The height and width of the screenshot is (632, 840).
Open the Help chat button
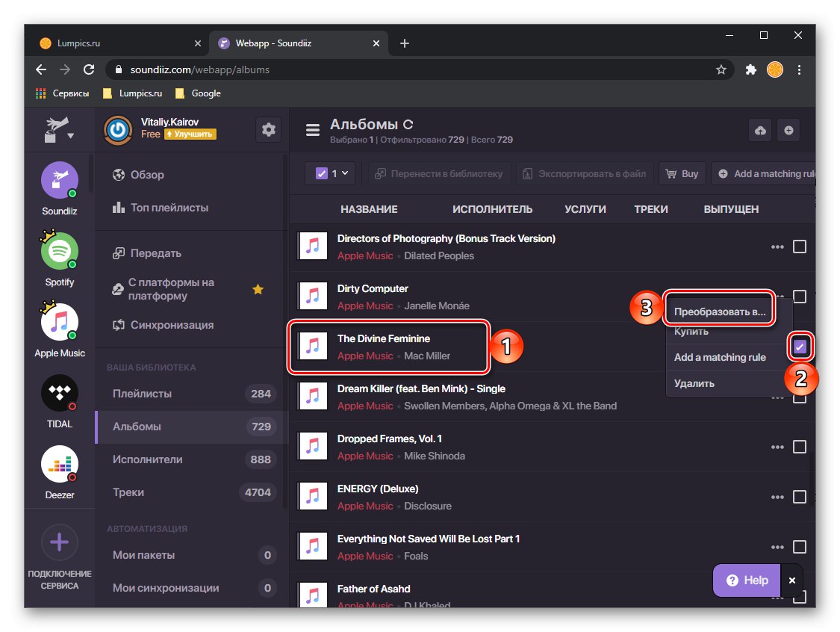747,580
